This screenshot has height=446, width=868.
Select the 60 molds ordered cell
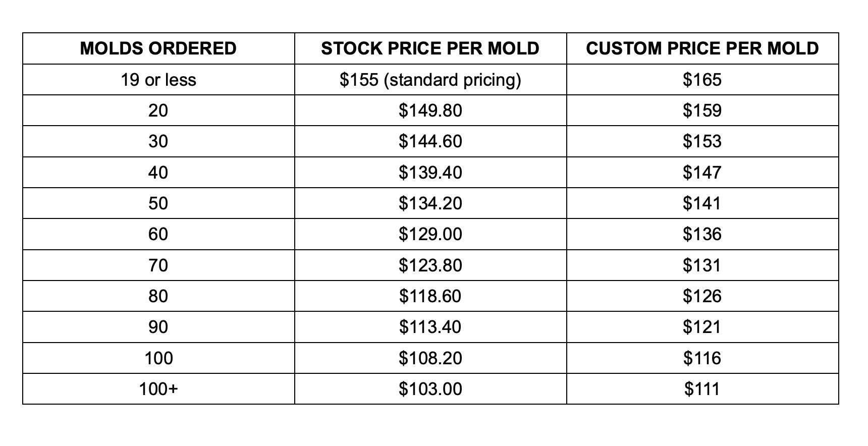click(x=158, y=234)
